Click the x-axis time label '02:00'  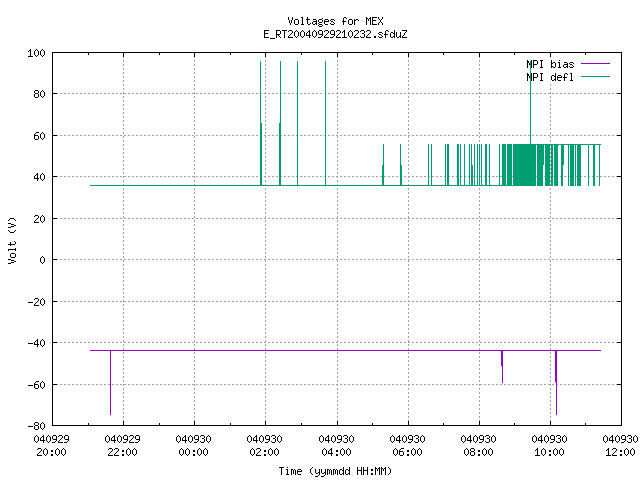[264, 452]
